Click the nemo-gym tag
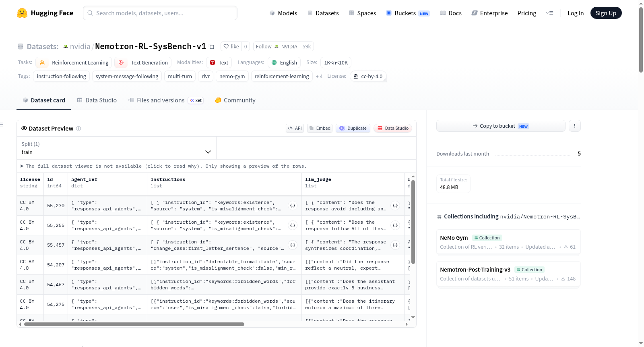This screenshot has height=347, width=644. pos(232,76)
